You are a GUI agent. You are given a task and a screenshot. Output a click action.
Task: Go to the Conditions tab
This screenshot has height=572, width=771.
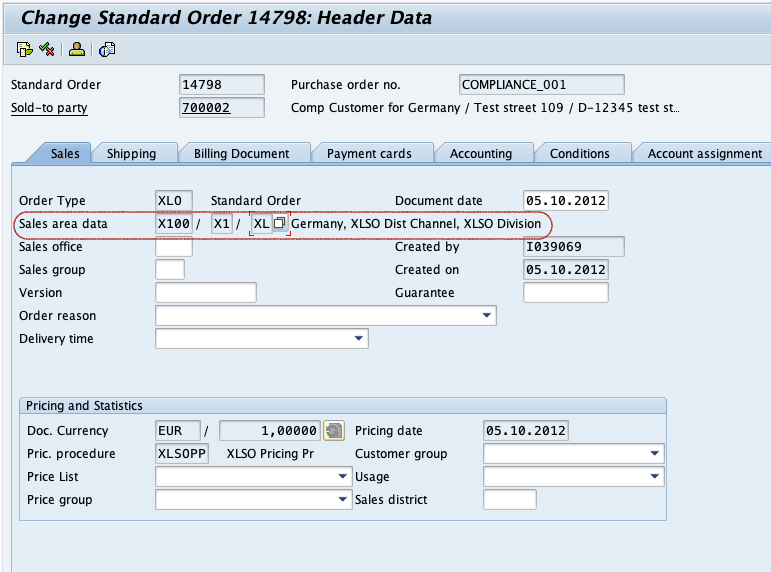pyautogui.click(x=580, y=153)
